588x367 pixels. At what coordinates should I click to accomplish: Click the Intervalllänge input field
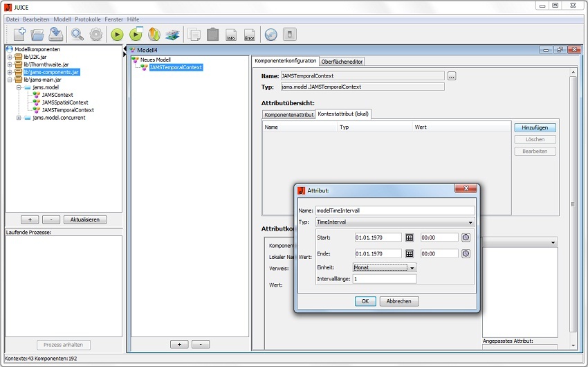[384, 279]
